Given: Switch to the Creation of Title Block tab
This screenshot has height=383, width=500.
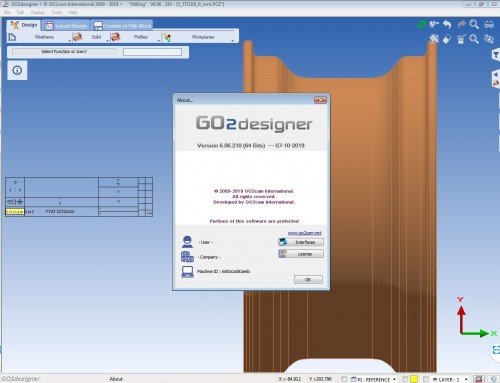Looking at the screenshot, I should (x=122, y=25).
